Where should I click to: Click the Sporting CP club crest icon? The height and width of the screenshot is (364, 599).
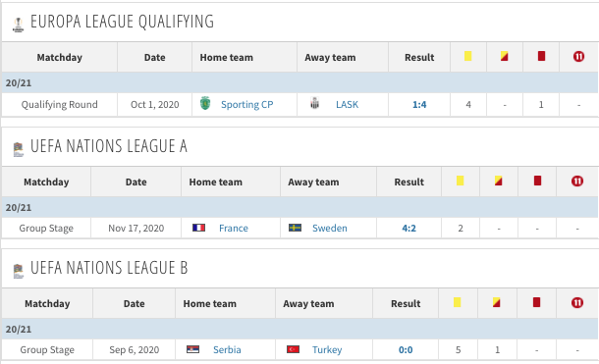click(205, 103)
